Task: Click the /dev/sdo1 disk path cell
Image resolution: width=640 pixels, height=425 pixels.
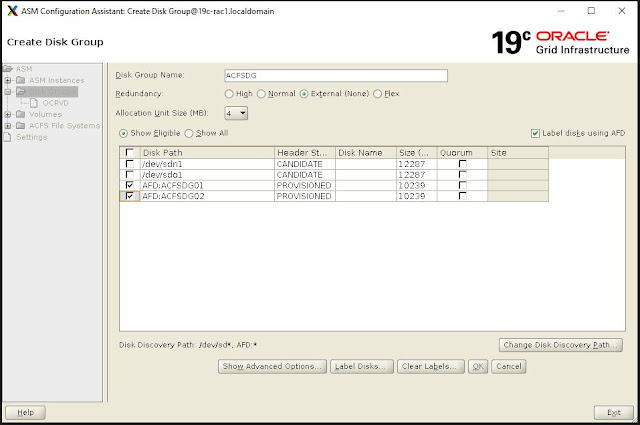Action: 207,175
